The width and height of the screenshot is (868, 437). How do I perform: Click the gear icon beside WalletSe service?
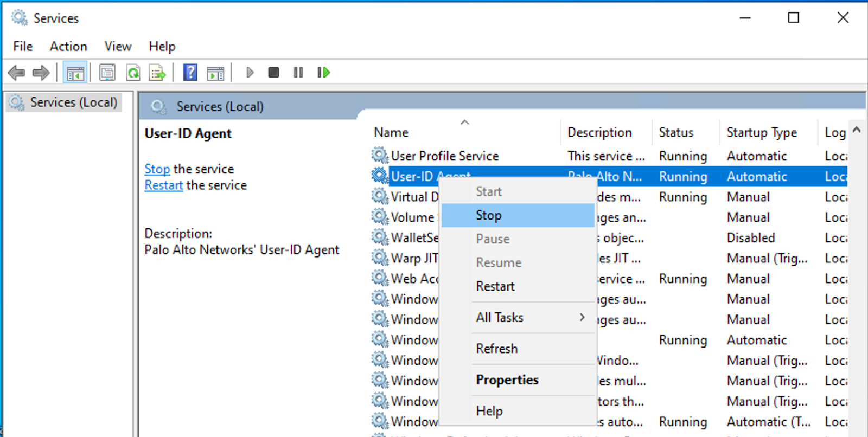pos(380,237)
